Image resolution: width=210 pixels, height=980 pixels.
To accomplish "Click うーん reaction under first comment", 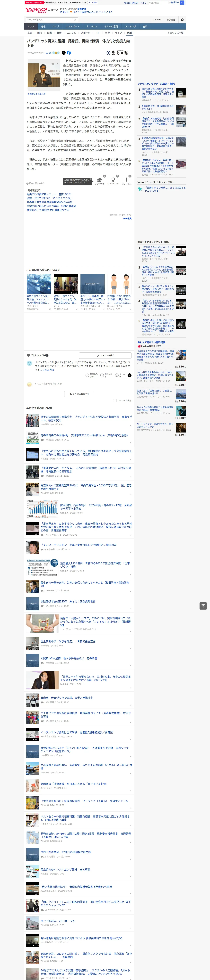I will pos(120,375).
